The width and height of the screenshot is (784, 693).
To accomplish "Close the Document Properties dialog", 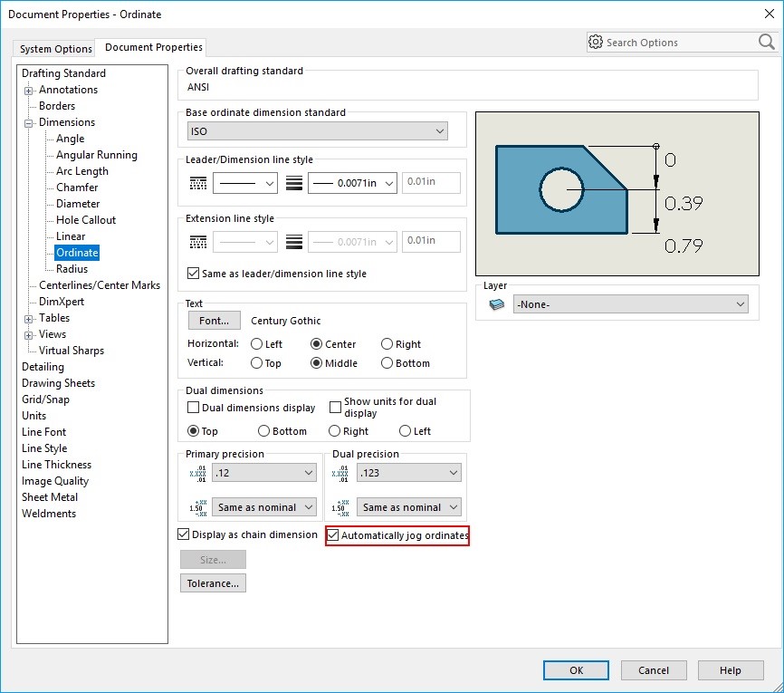I will coord(770,14).
